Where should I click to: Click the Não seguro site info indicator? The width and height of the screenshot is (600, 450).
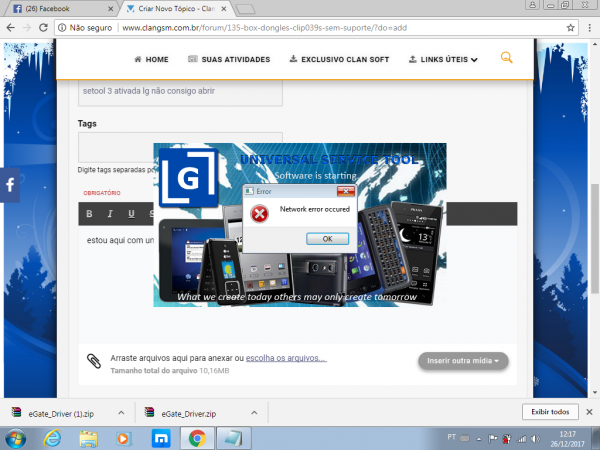click(85, 28)
